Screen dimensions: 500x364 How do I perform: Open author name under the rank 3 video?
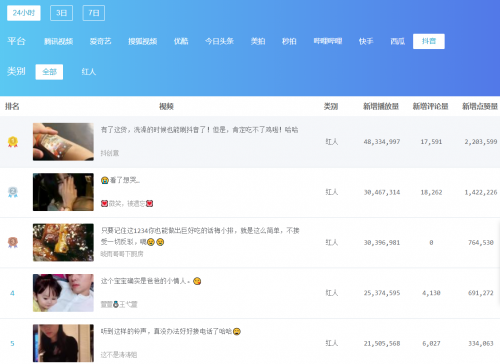122,254
